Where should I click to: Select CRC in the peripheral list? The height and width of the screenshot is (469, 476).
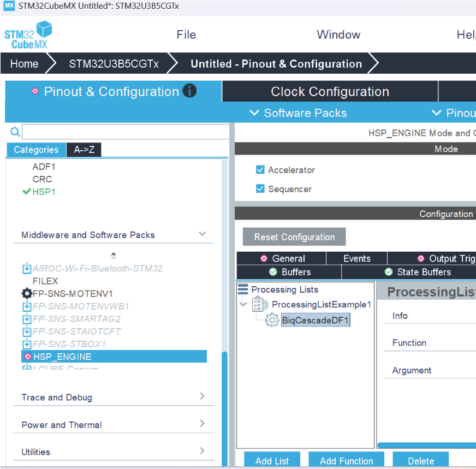tap(42, 179)
